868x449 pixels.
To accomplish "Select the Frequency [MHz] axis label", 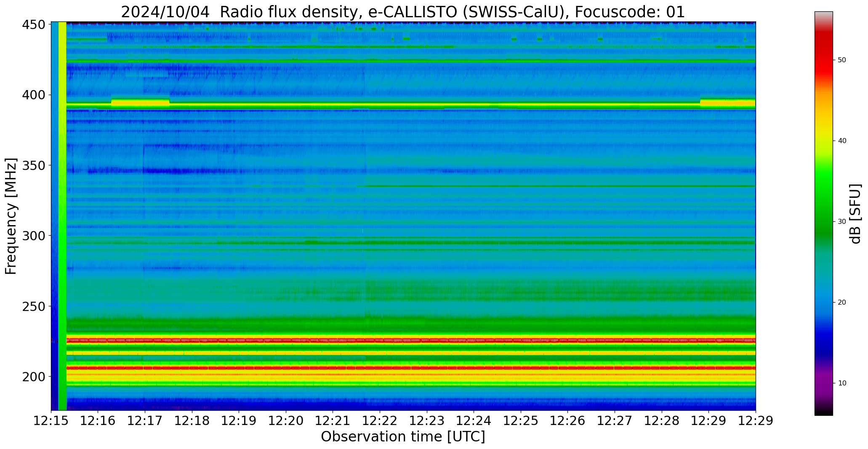I will [x=11, y=216].
